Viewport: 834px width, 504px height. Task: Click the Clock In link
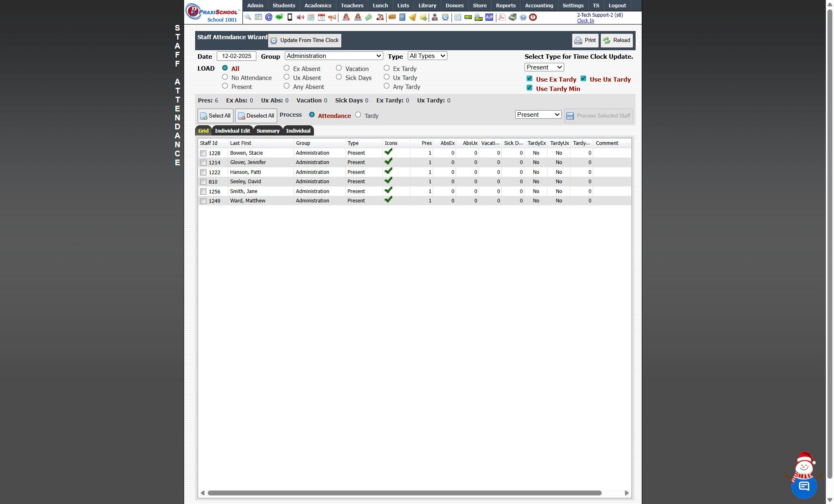click(x=585, y=21)
